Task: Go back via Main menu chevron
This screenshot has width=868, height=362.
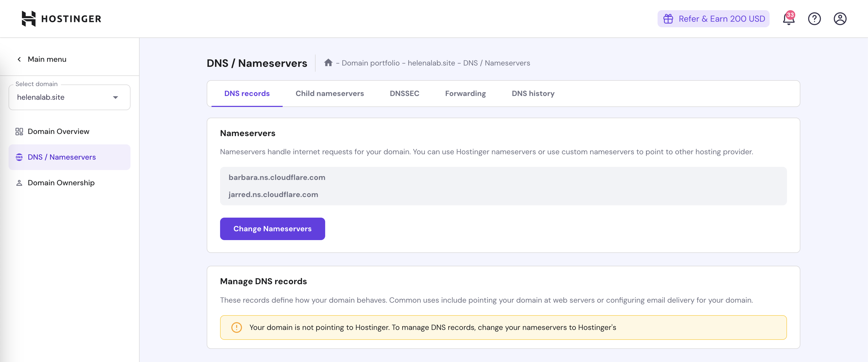Action: pyautogui.click(x=19, y=59)
